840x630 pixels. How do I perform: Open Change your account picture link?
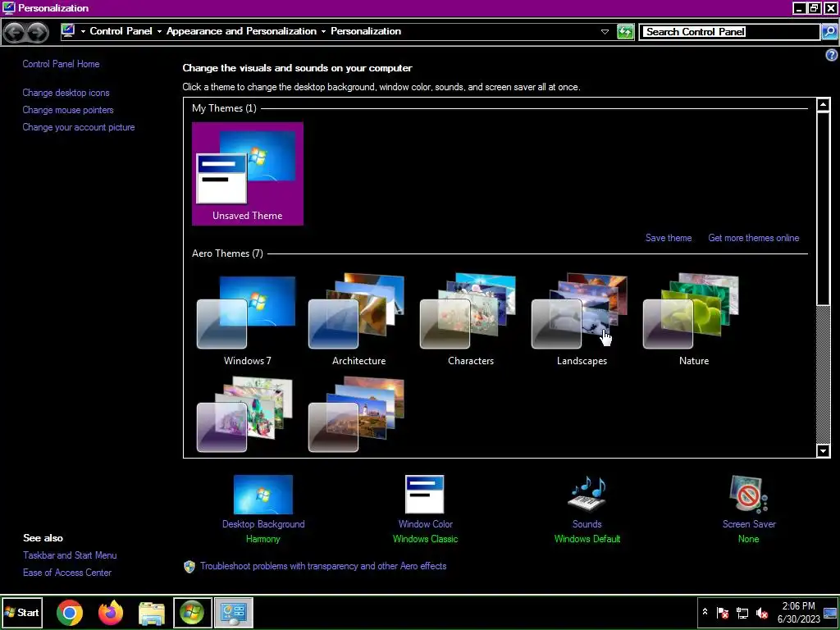click(78, 127)
